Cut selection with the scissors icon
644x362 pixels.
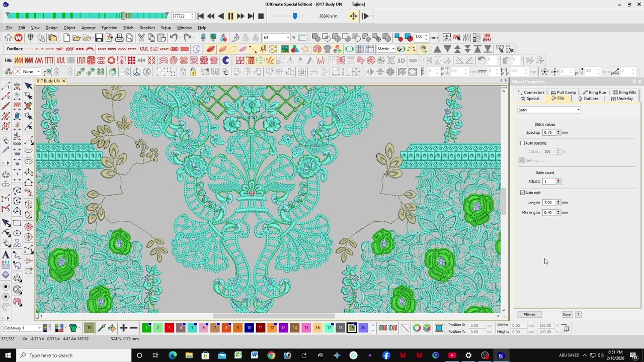[141, 38]
